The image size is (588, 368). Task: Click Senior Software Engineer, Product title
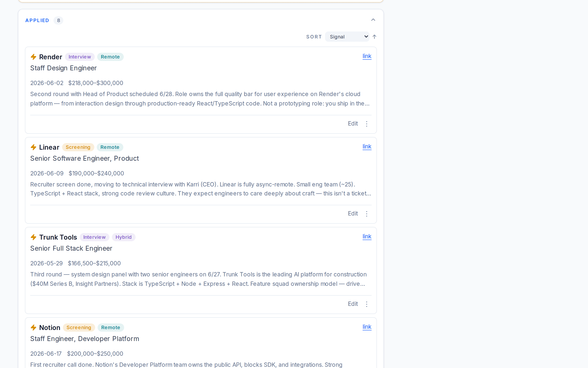click(x=85, y=158)
